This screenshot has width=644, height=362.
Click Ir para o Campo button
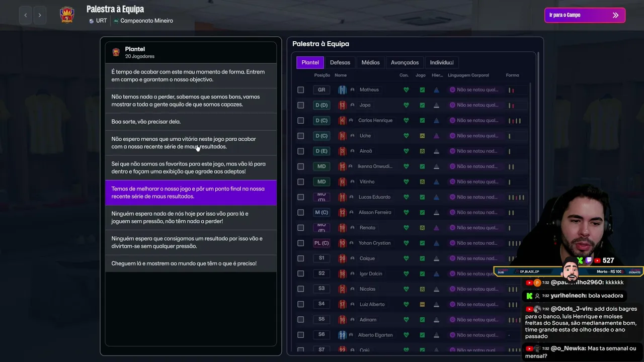coord(585,15)
